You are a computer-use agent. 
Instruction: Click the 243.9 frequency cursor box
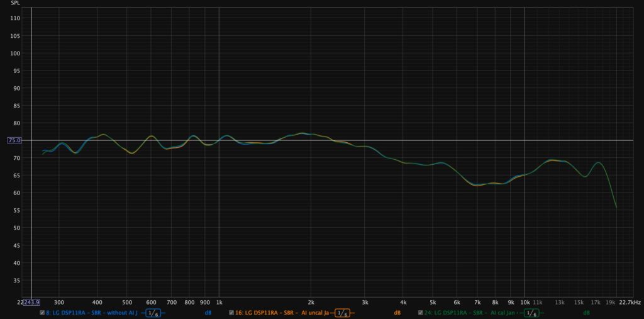pyautogui.click(x=31, y=302)
